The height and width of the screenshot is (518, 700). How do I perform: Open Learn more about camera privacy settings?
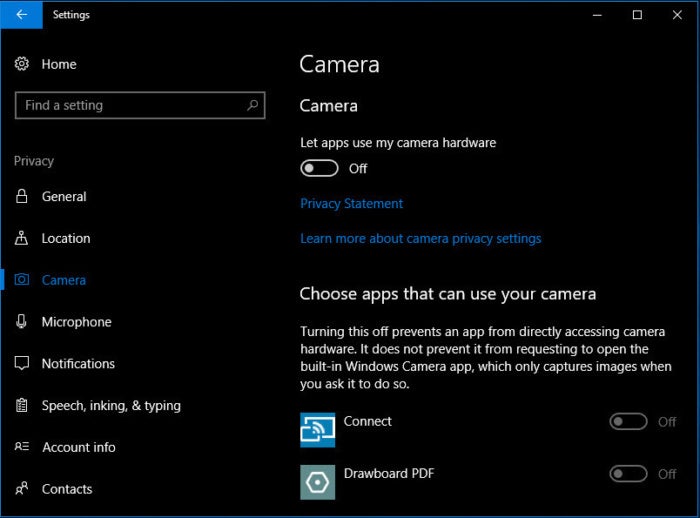(421, 238)
